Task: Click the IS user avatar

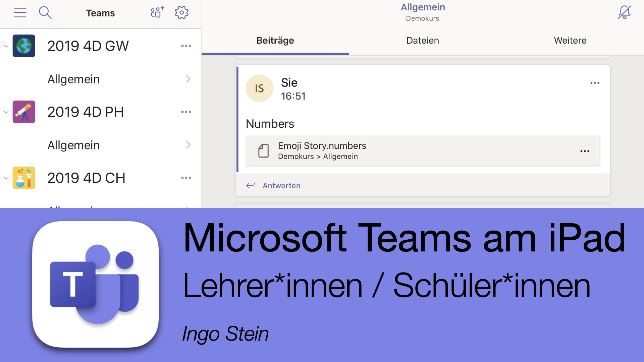Action: pyautogui.click(x=259, y=88)
